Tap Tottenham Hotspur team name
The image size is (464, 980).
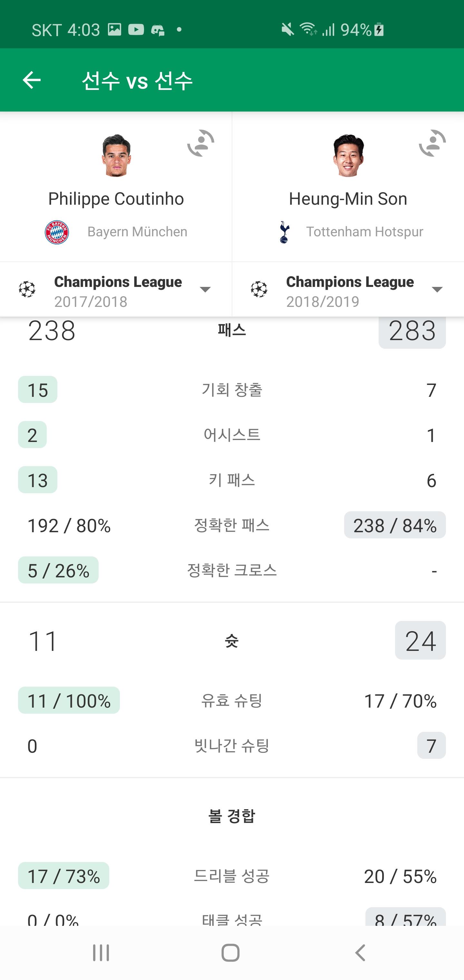click(365, 232)
